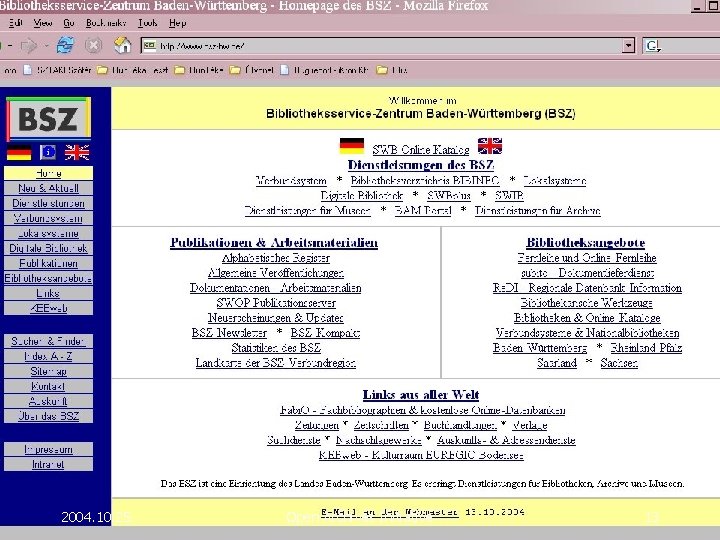Viewport: 720px width, 540px height.
Task: Open Links sidebar button
Action: coord(48,293)
